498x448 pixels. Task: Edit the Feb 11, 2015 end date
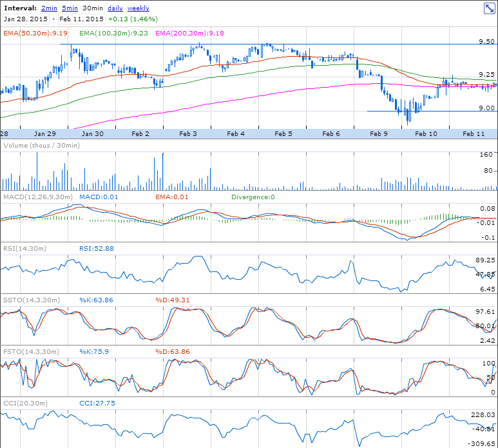point(81,19)
